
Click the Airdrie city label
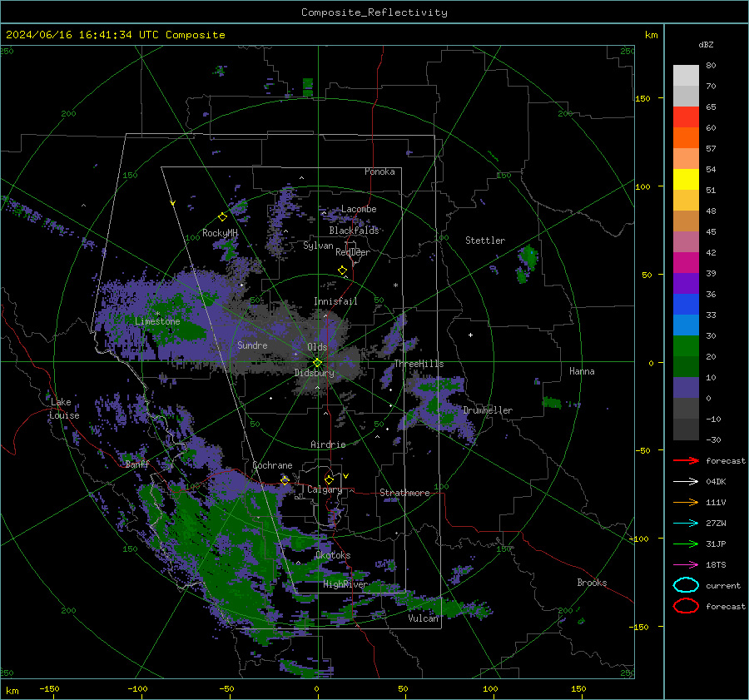click(x=328, y=444)
